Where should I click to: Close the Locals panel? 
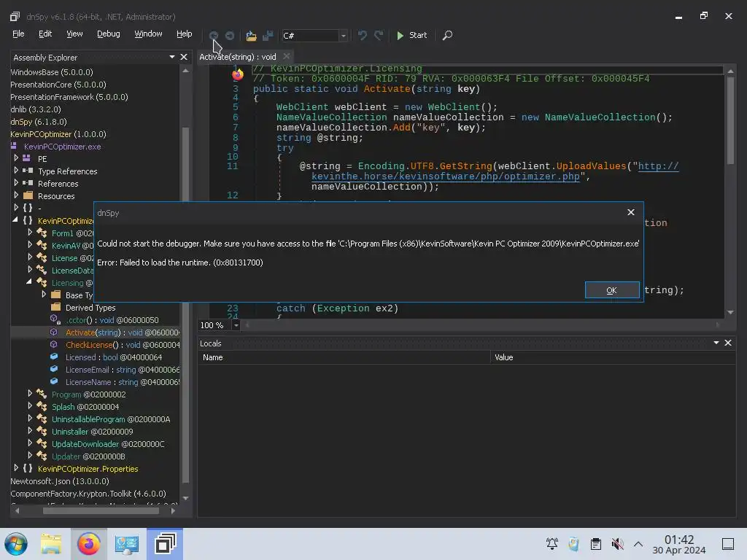tap(728, 343)
